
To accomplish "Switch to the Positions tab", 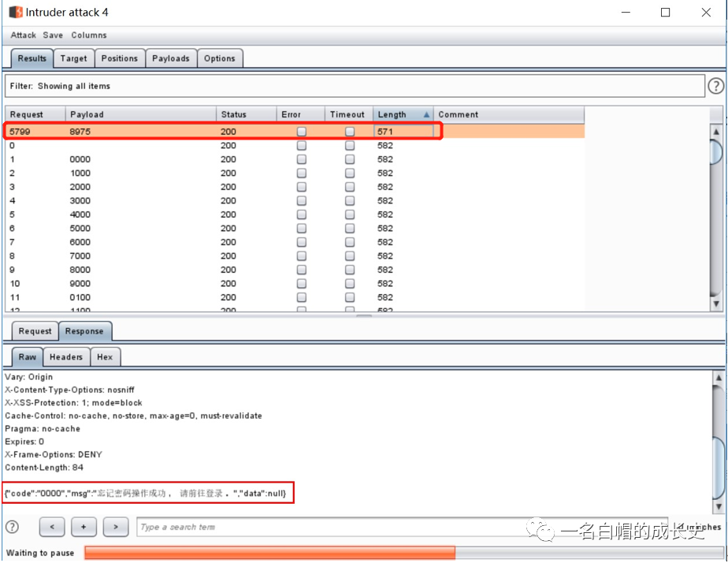I will point(120,58).
